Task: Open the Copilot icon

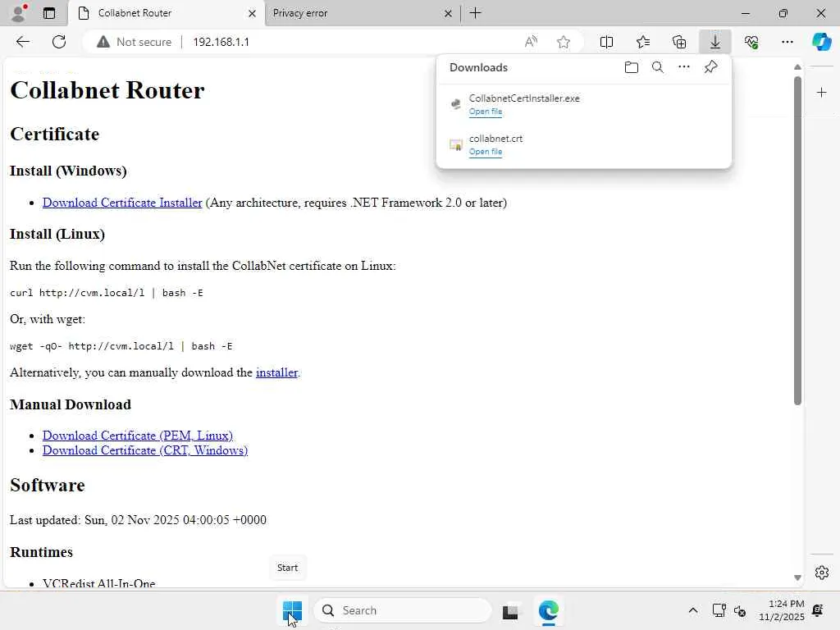Action: pyautogui.click(x=821, y=42)
